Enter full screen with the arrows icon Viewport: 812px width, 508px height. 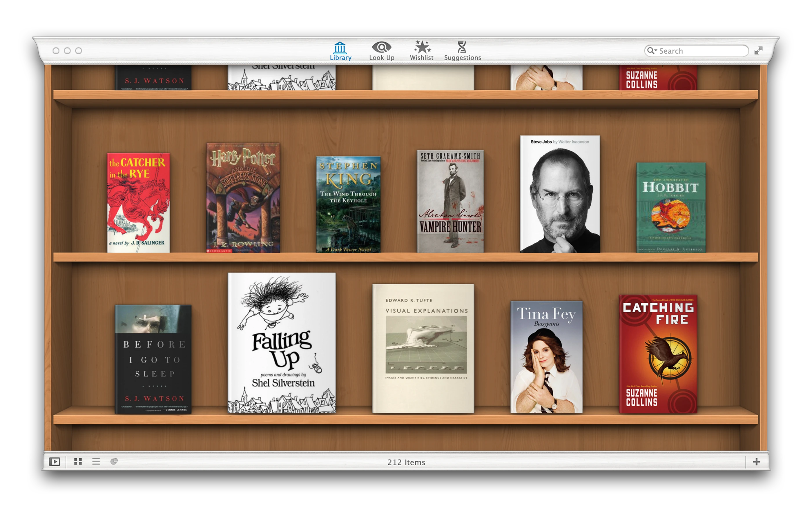pyautogui.click(x=758, y=51)
